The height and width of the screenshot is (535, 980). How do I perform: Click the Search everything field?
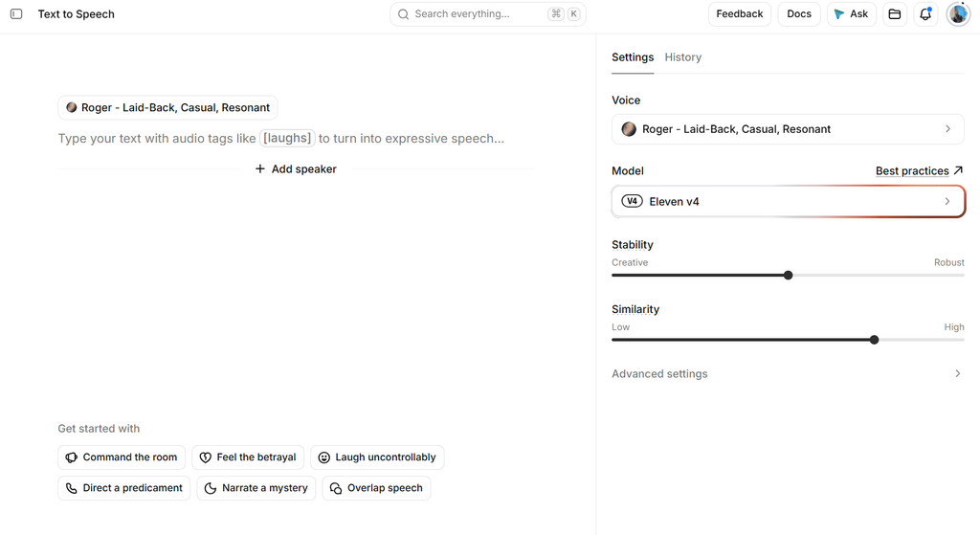tap(487, 13)
